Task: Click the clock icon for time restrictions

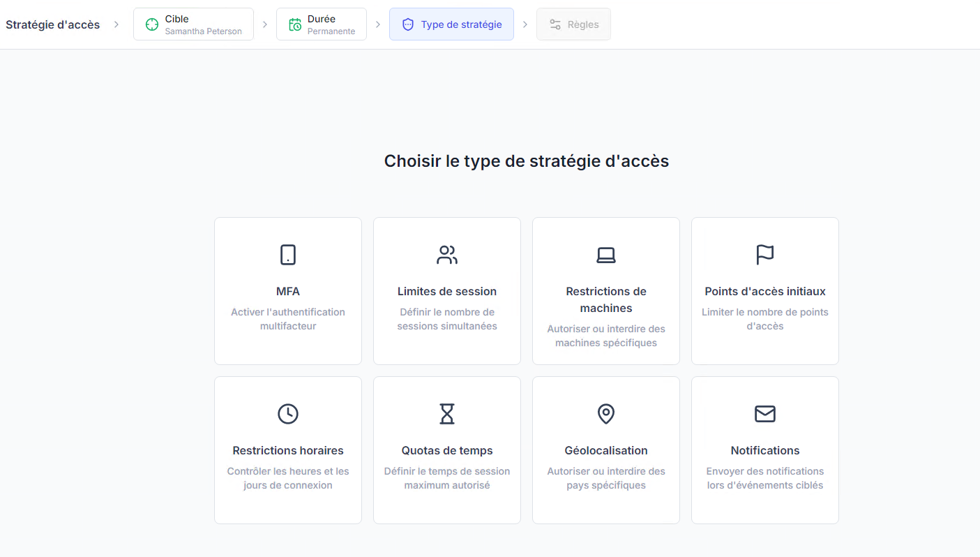Action: 288,414
